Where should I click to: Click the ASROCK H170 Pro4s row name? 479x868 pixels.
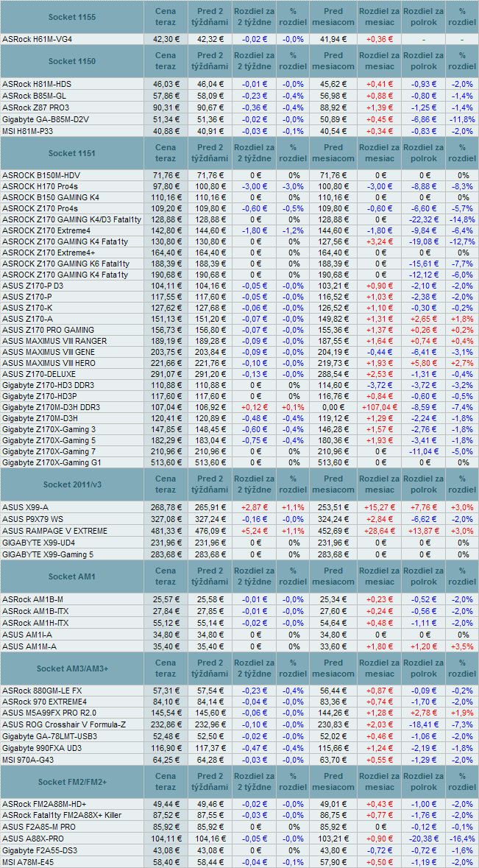39,186
